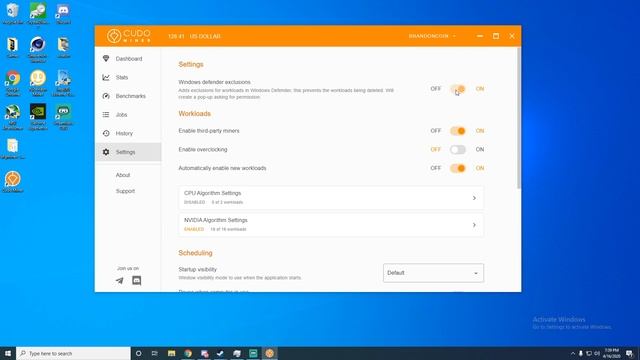The width and height of the screenshot is (640, 360).
Task: Toggle Enable overclocking switch
Action: [458, 150]
